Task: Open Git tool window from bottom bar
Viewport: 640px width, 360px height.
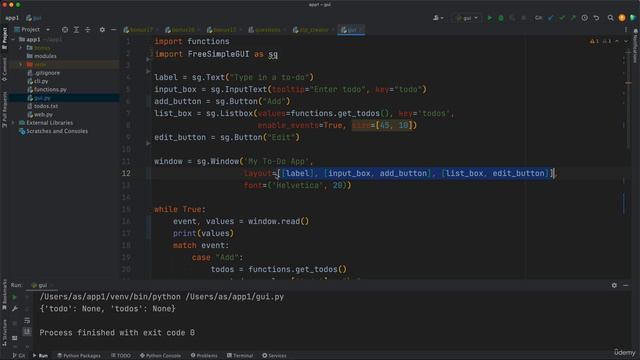Action: click(x=18, y=356)
